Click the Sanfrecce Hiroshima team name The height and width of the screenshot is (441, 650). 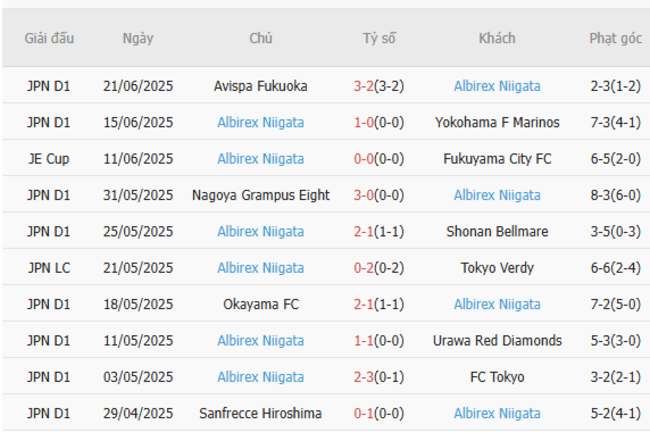(x=260, y=413)
